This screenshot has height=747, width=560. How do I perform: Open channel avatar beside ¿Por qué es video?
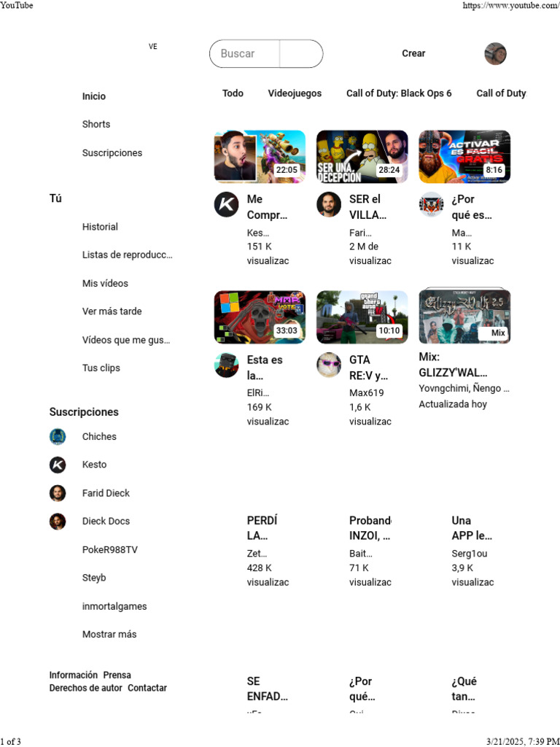click(x=431, y=204)
